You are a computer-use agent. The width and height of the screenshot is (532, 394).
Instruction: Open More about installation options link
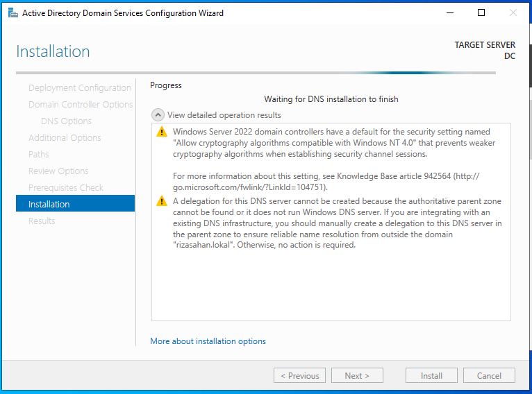click(208, 341)
